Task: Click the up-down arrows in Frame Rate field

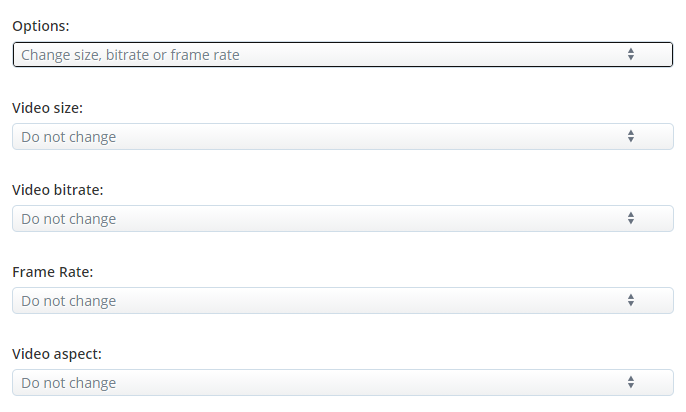Action: coord(630,300)
